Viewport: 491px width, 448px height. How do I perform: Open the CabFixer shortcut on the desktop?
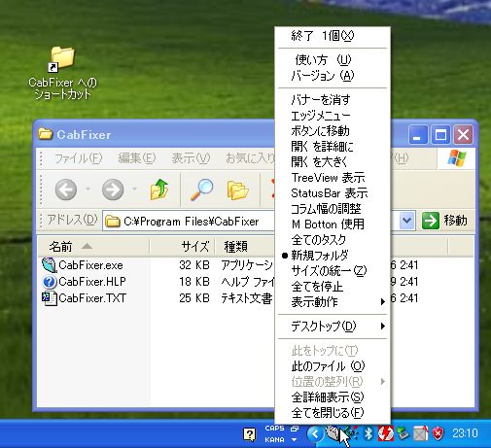point(62,73)
